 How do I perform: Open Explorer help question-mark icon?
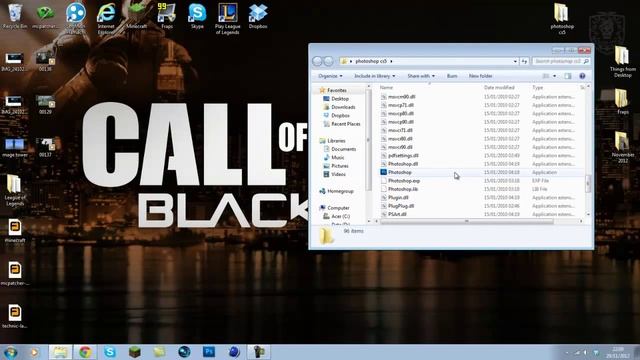click(x=582, y=76)
